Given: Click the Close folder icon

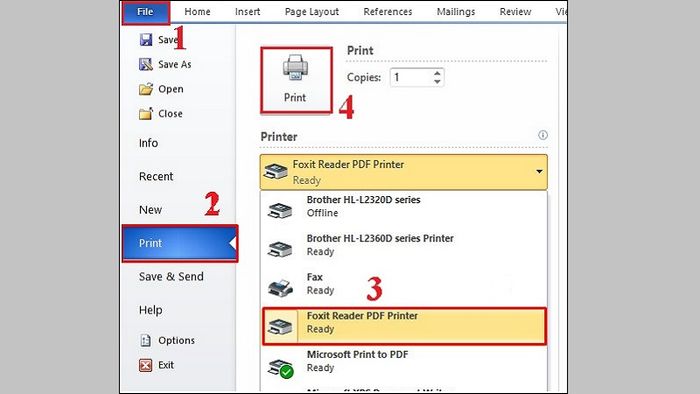Looking at the screenshot, I should [x=146, y=113].
